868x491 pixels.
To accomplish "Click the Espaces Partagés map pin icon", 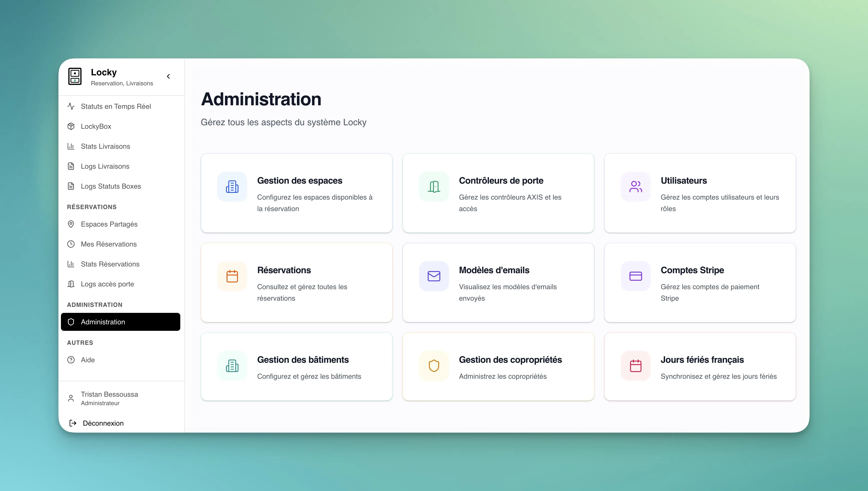I will click(x=71, y=224).
